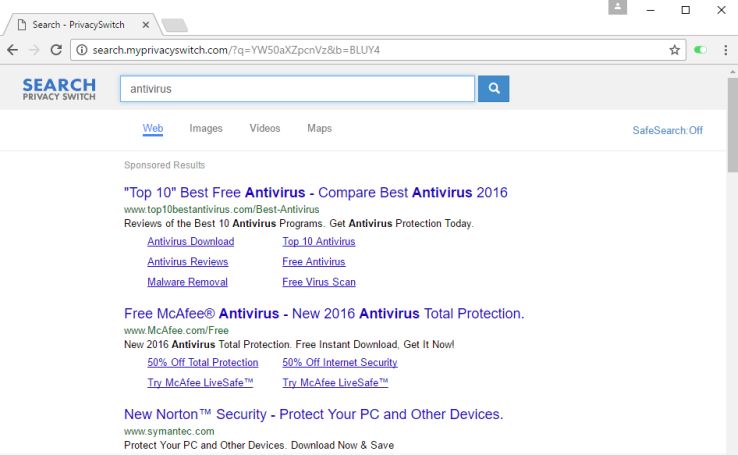Click the 50% Off Internet Security link

click(x=339, y=362)
